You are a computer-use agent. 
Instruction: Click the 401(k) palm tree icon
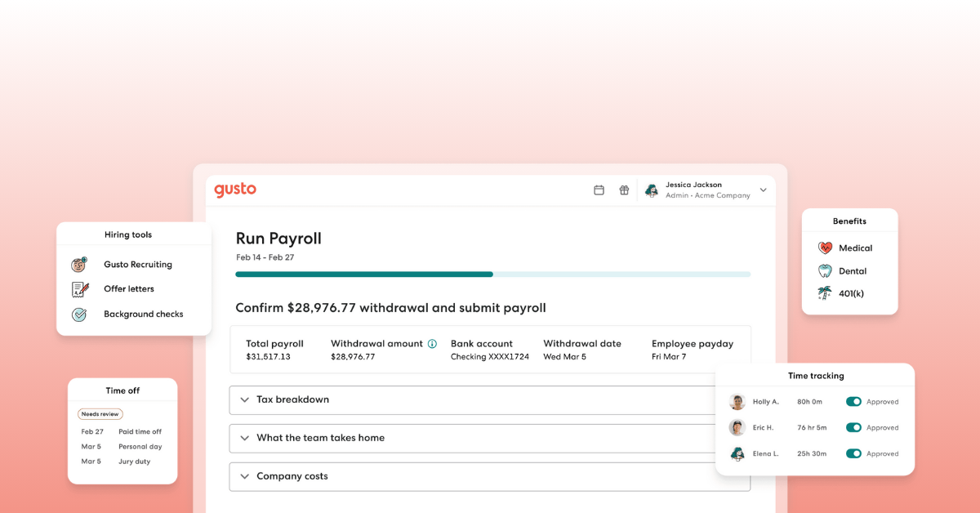[825, 293]
